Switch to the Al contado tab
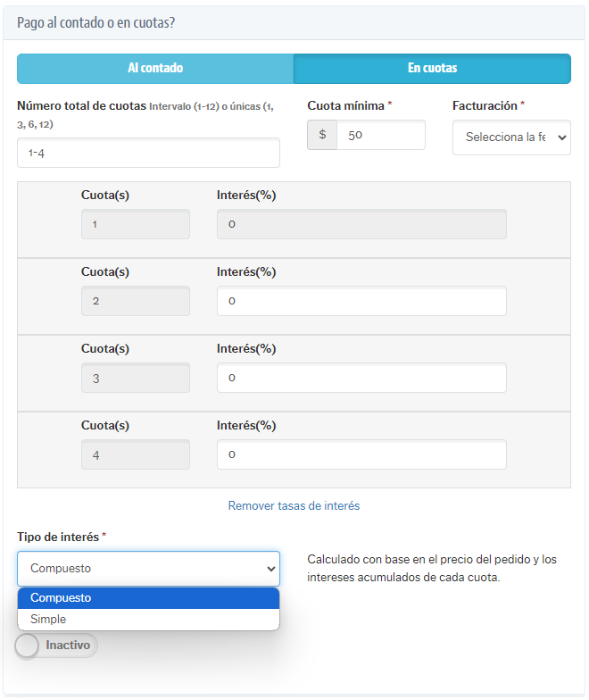 (x=155, y=68)
